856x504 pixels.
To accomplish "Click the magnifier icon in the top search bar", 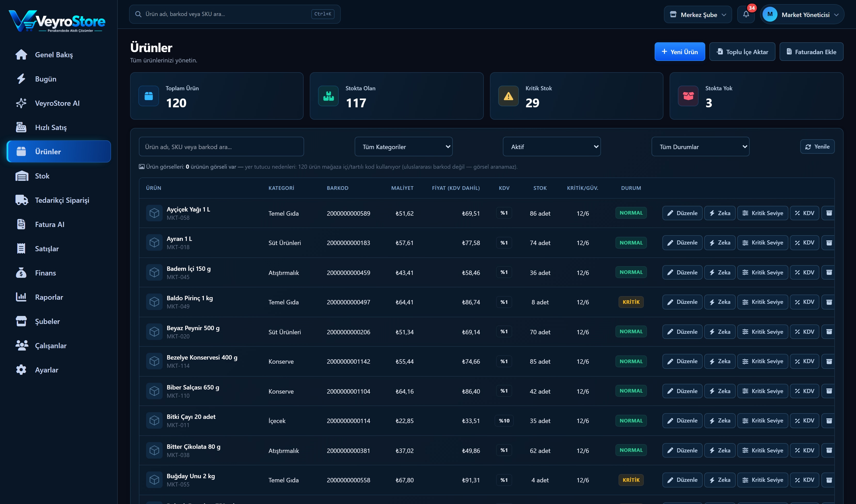I will (x=138, y=14).
